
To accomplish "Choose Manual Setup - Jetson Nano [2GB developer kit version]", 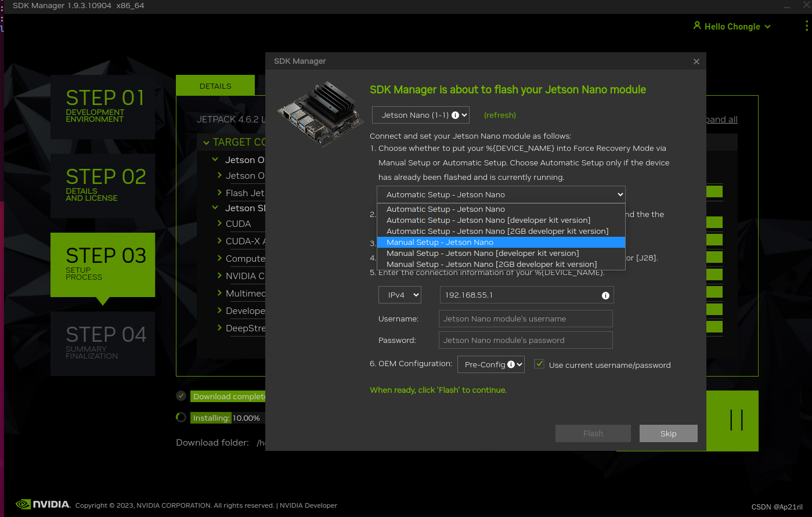I will [x=501, y=264].
